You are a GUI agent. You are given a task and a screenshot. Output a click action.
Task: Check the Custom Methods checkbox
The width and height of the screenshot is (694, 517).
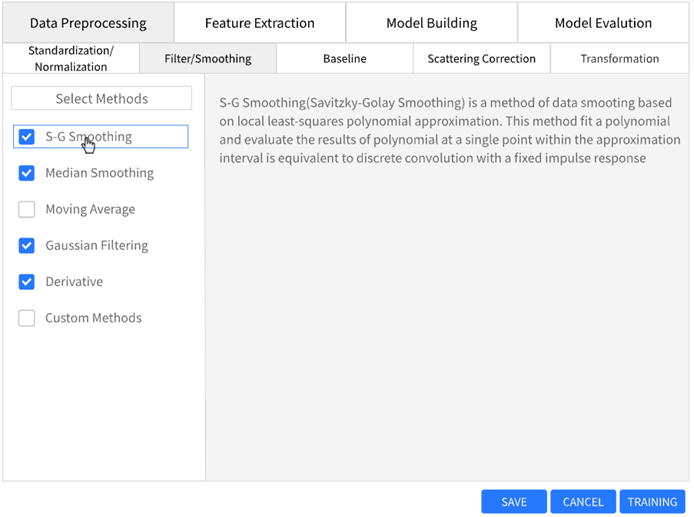point(27,318)
